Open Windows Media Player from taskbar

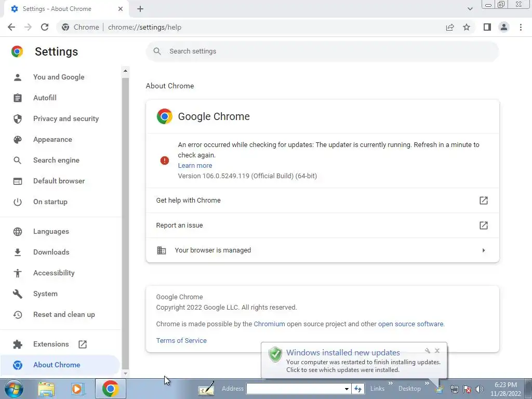click(x=77, y=389)
